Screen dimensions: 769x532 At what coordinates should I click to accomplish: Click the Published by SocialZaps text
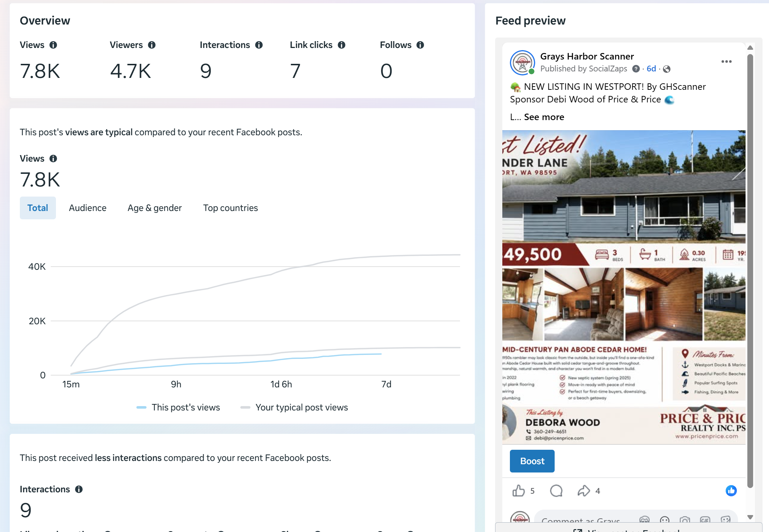[x=584, y=69]
